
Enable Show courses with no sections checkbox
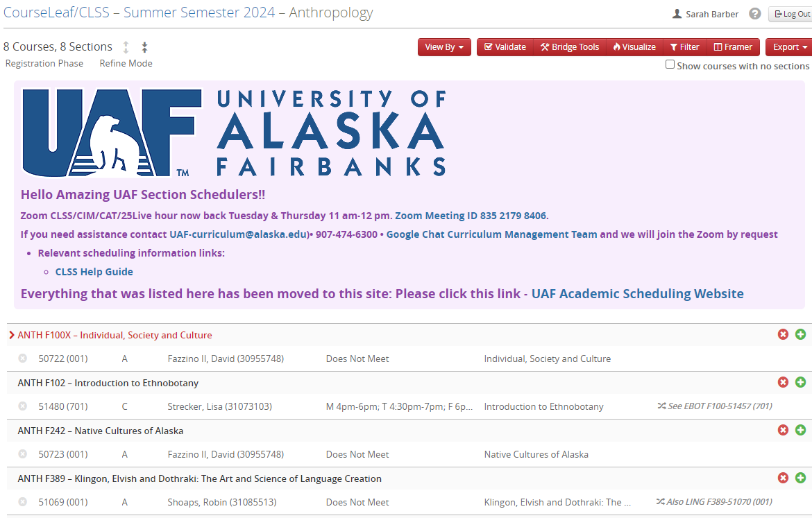pyautogui.click(x=670, y=64)
